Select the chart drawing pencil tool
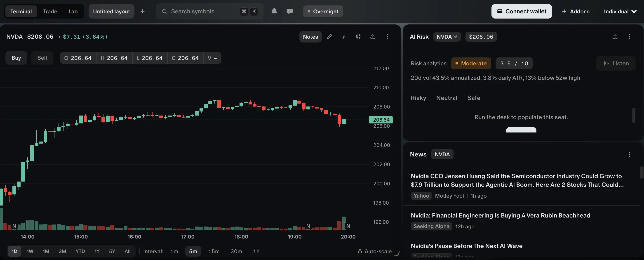This screenshot has width=644, height=260. click(x=329, y=37)
